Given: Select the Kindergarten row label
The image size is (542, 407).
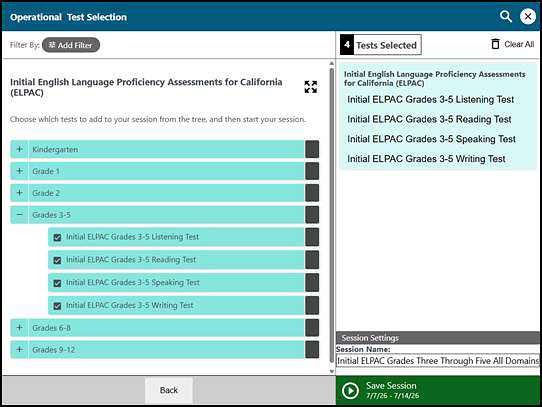Looking at the screenshot, I should (x=55, y=149).
